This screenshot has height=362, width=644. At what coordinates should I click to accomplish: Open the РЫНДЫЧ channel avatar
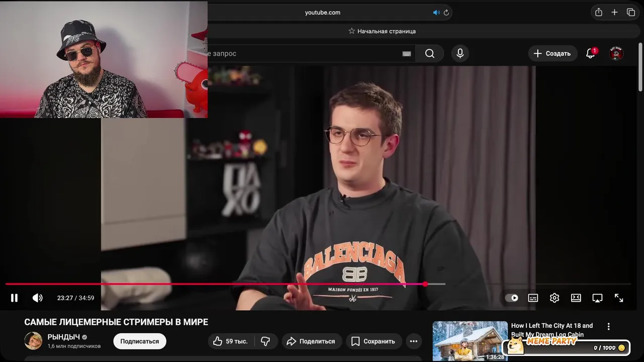pos(33,341)
